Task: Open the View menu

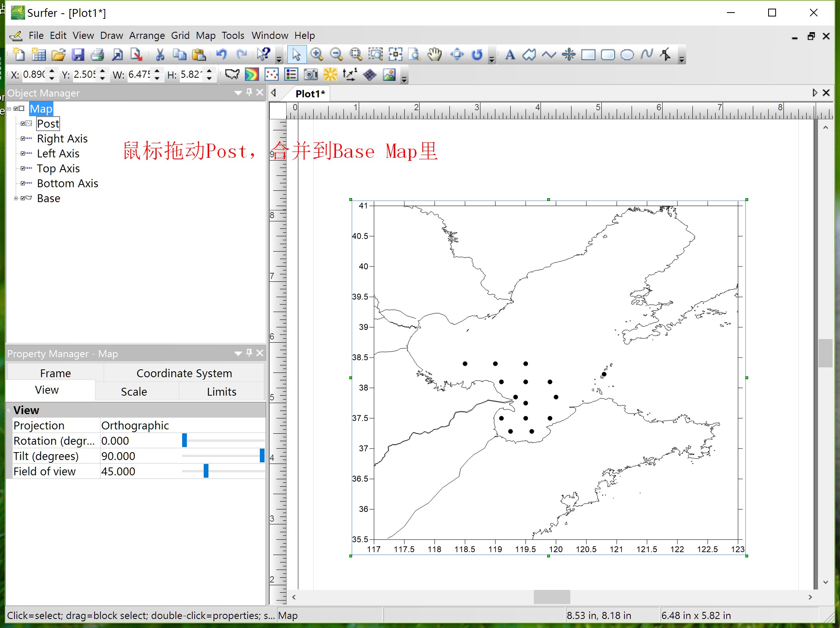Action: [81, 35]
